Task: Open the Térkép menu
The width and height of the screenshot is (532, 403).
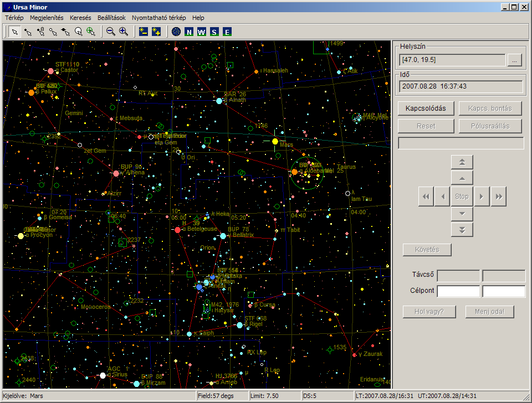Action: click(14, 18)
